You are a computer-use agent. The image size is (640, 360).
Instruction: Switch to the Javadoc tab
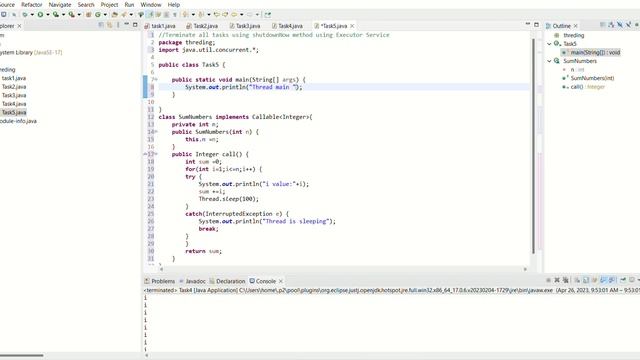[x=193, y=281]
